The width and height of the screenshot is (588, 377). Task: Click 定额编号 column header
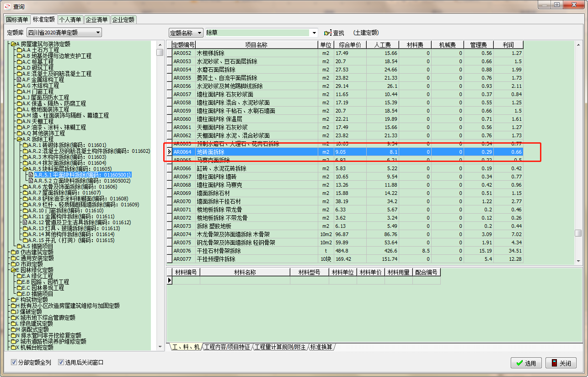[x=184, y=45]
